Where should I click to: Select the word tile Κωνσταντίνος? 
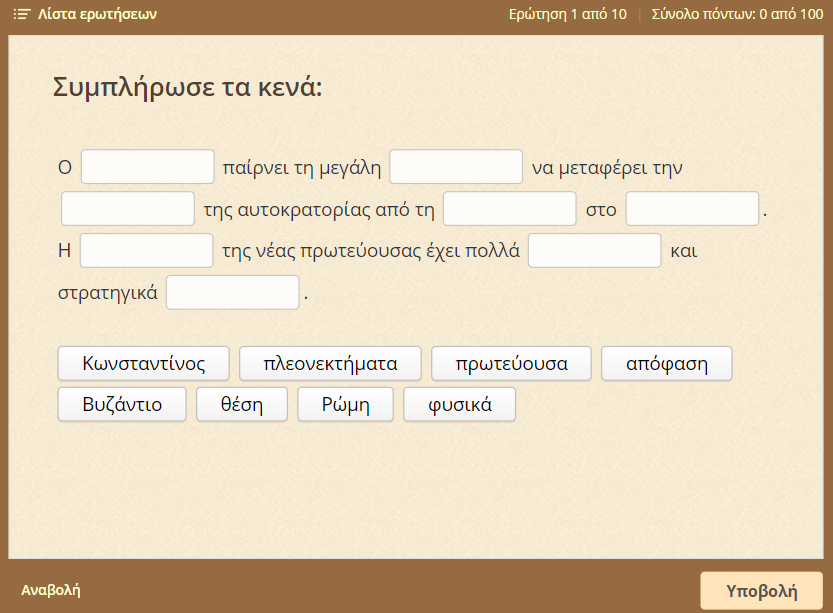click(x=143, y=363)
